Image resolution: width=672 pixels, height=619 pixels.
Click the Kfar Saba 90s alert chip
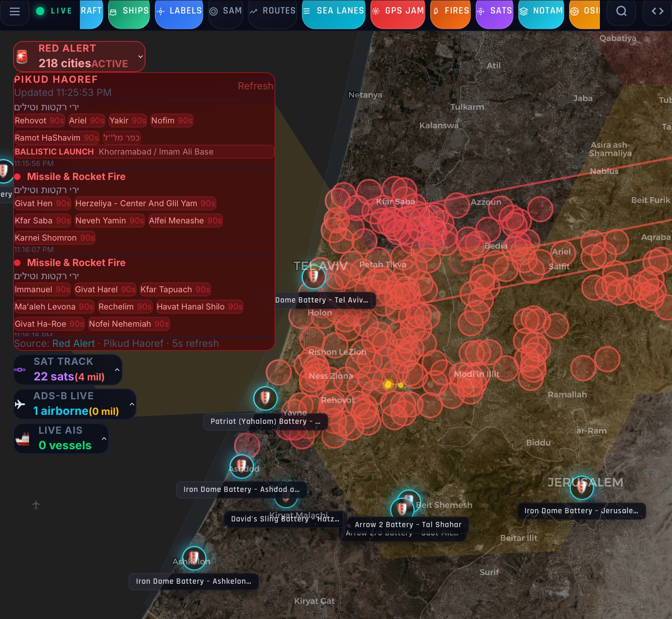coord(42,221)
